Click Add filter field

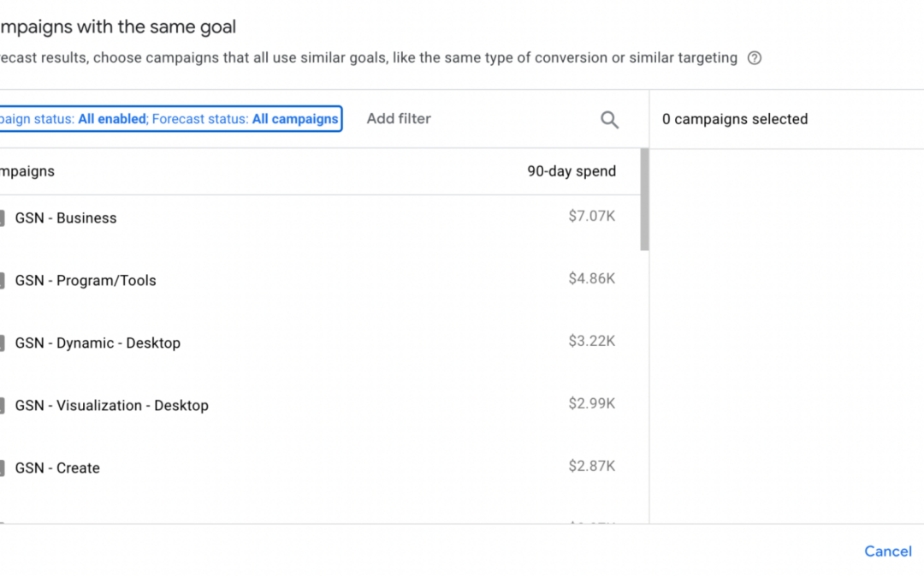pyautogui.click(x=399, y=119)
